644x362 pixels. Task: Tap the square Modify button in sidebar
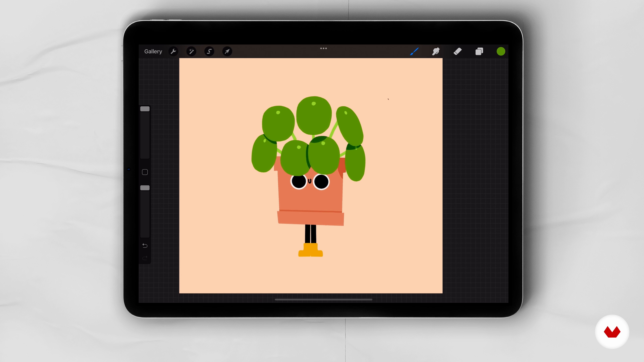pos(145,172)
